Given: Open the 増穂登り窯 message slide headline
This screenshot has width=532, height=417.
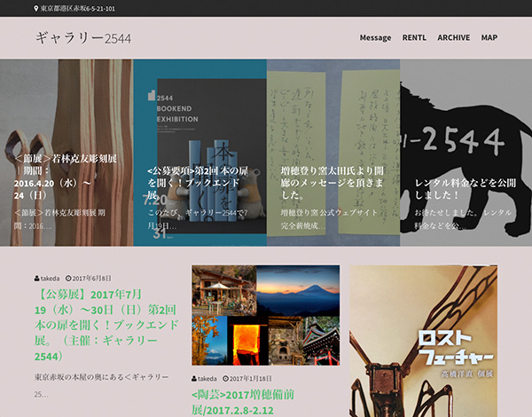Looking at the screenshot, I should (332, 182).
